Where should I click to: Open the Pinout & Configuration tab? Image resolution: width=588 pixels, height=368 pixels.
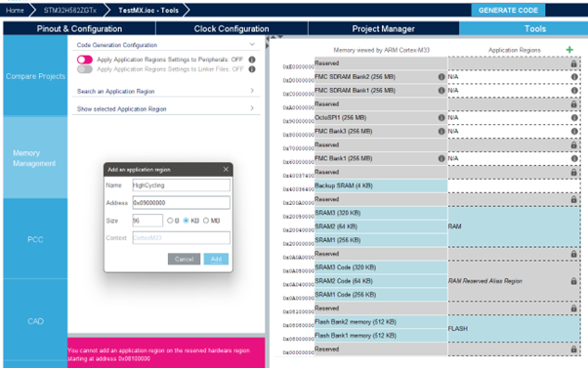click(x=79, y=29)
